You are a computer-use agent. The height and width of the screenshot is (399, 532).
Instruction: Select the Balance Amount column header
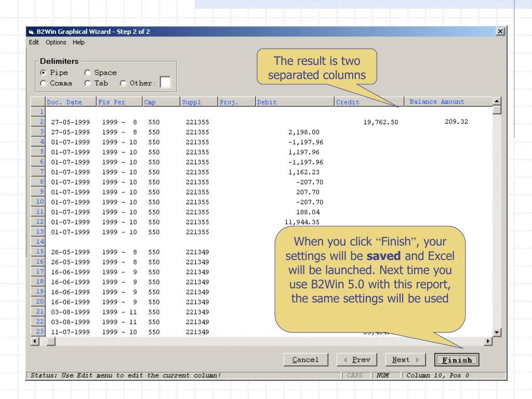pos(437,102)
